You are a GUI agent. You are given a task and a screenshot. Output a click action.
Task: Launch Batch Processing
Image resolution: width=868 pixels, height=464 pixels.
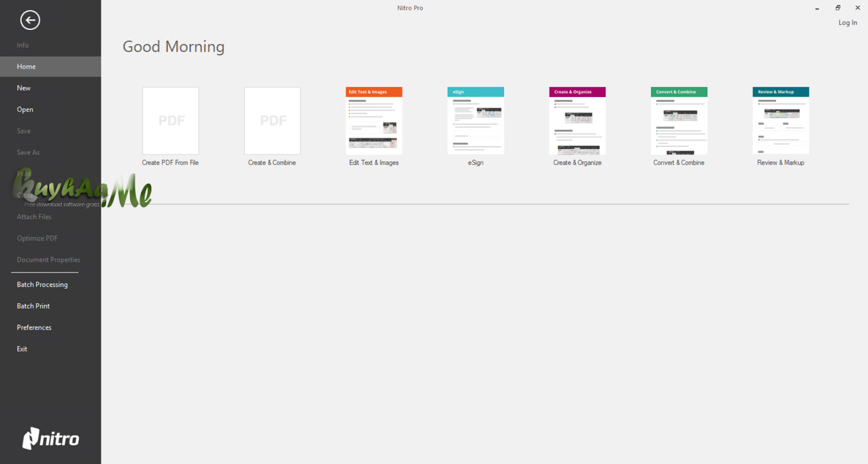[x=42, y=285]
